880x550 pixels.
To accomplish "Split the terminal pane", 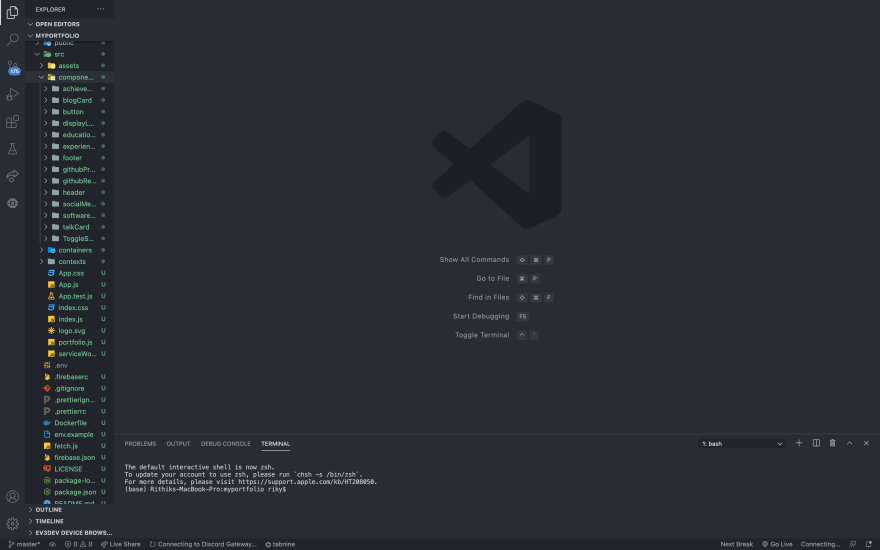I will click(x=816, y=443).
